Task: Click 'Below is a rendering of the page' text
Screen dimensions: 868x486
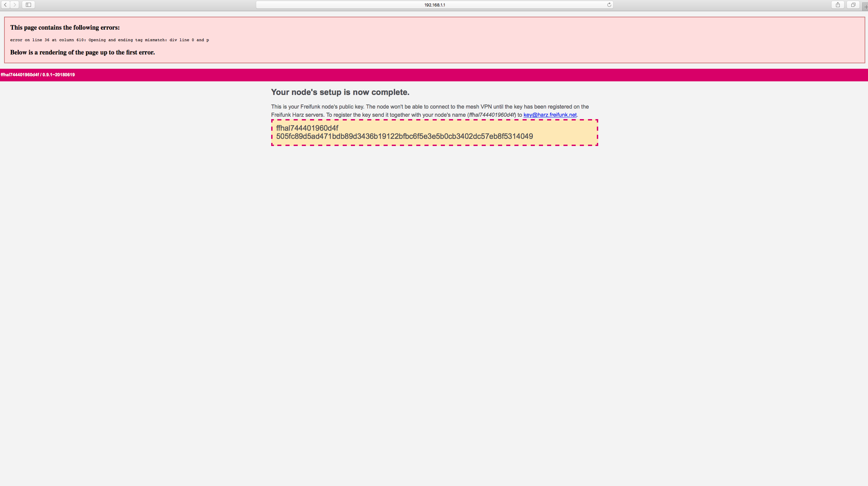Action: coord(82,52)
